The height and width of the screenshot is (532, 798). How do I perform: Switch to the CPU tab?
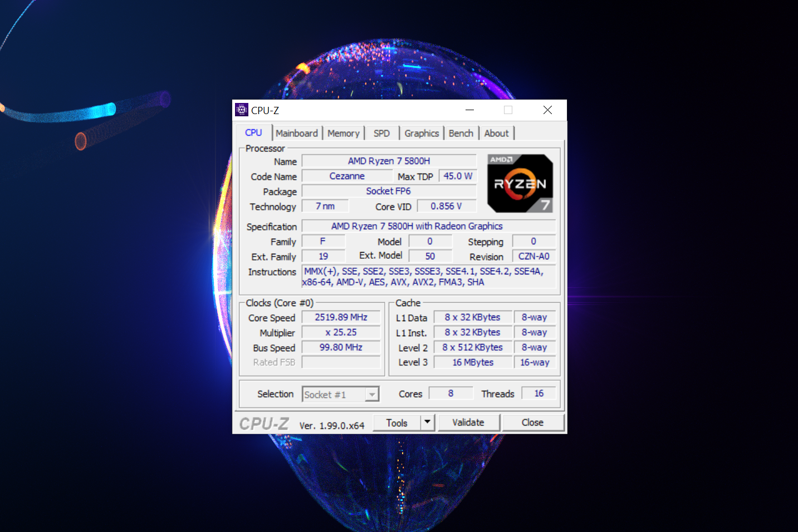coord(253,132)
